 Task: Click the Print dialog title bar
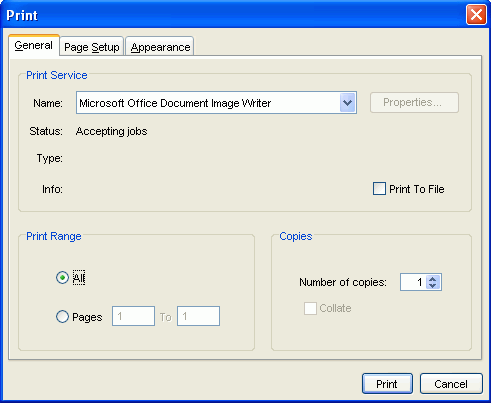(233, 15)
